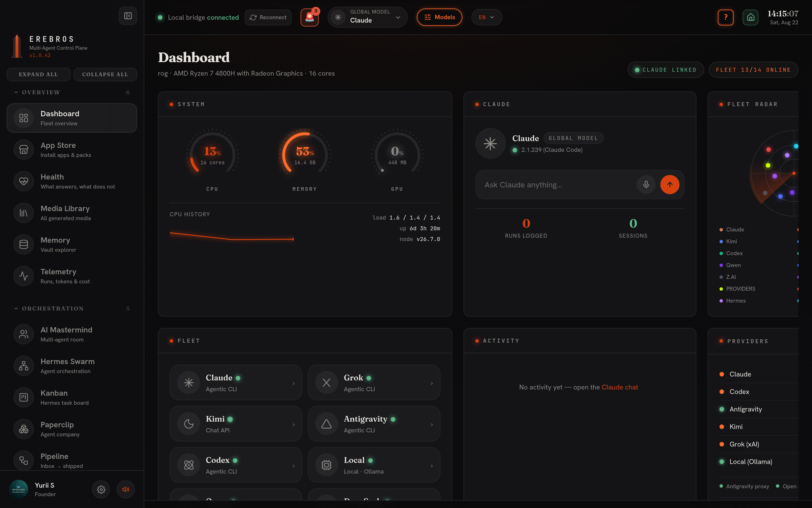Select Kanban menu item label

[54, 393]
